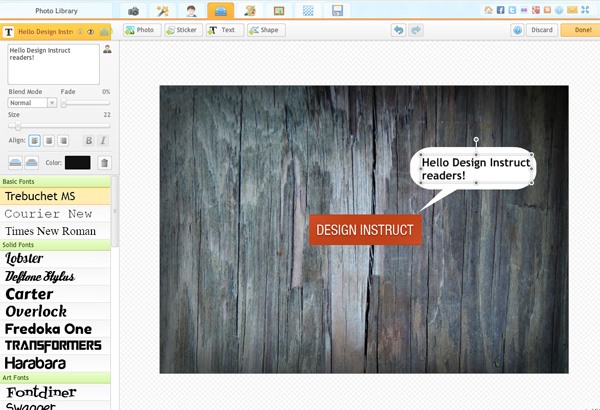The image size is (600, 410).
Task: Click the yellow email envelope icon
Action: coord(572,10)
